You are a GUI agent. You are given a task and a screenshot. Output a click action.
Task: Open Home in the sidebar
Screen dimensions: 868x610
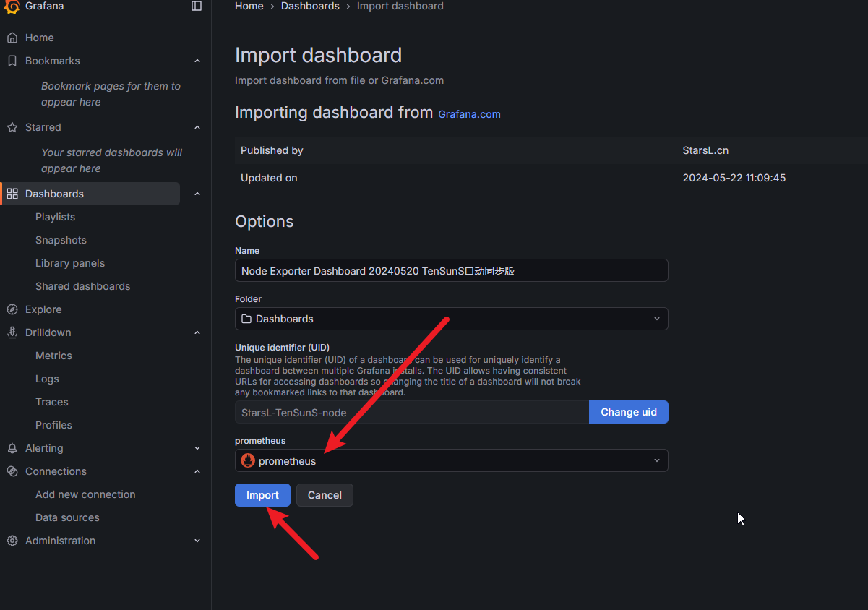click(x=40, y=38)
